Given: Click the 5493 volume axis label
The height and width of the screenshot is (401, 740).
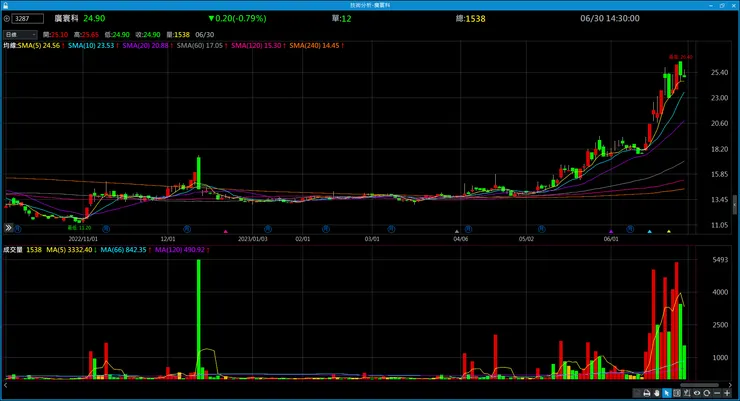Looking at the screenshot, I should [x=720, y=260].
